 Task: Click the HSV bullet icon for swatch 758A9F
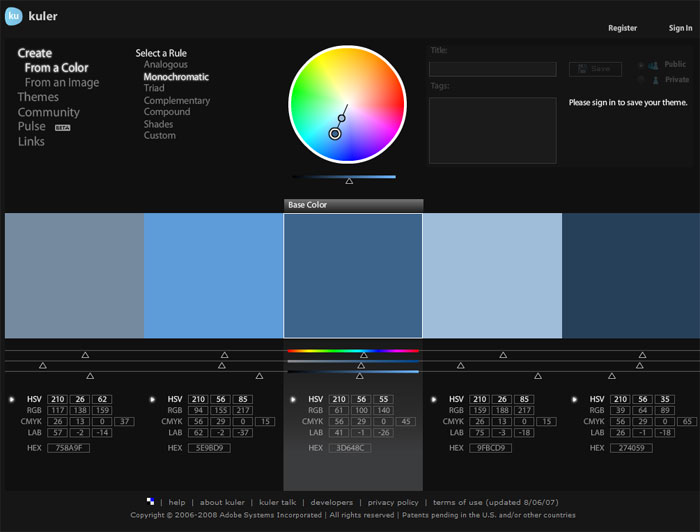point(12,399)
